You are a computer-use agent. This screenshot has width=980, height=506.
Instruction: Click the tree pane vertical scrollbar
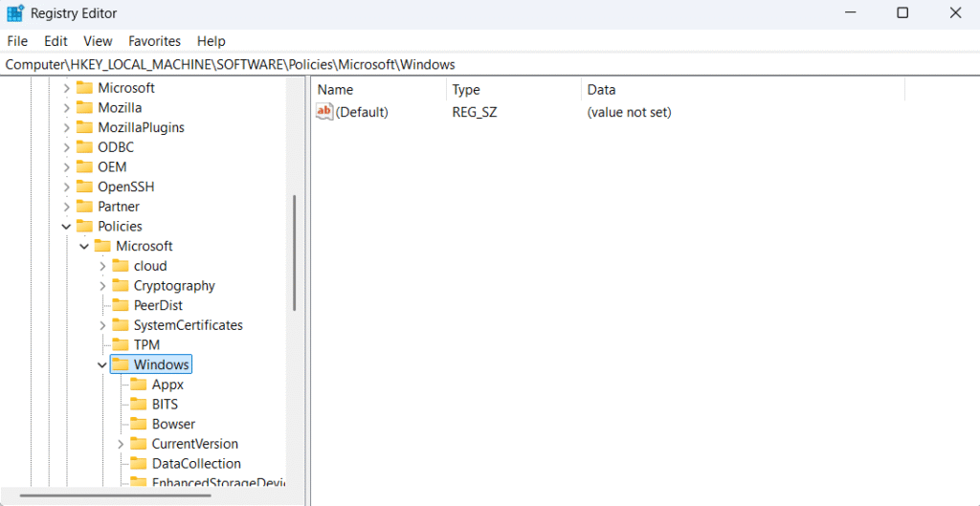pyautogui.click(x=295, y=253)
